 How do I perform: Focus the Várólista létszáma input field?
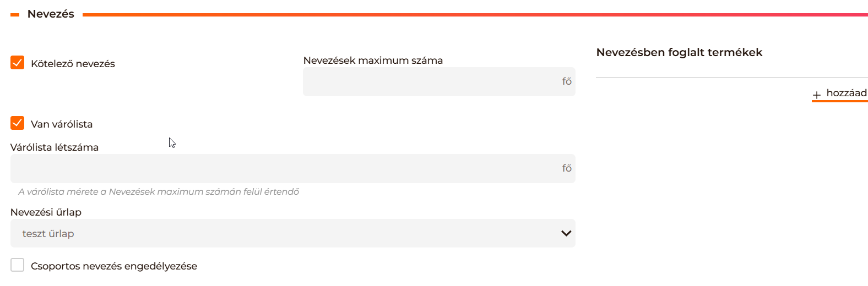click(x=284, y=168)
